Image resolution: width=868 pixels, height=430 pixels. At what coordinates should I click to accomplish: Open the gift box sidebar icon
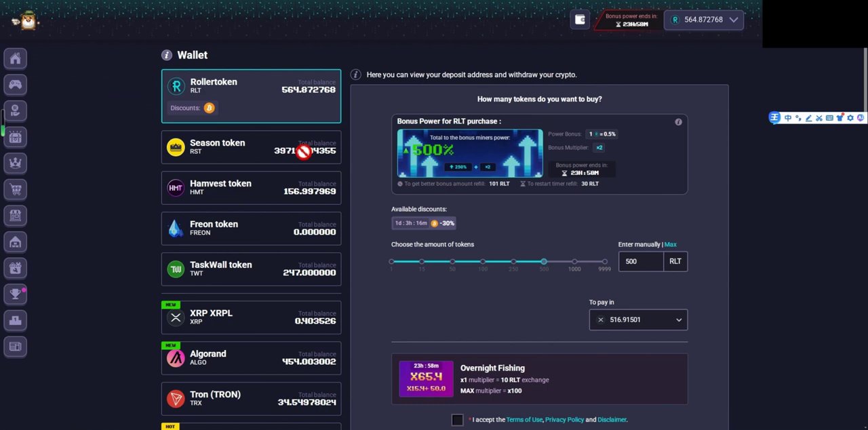click(16, 268)
